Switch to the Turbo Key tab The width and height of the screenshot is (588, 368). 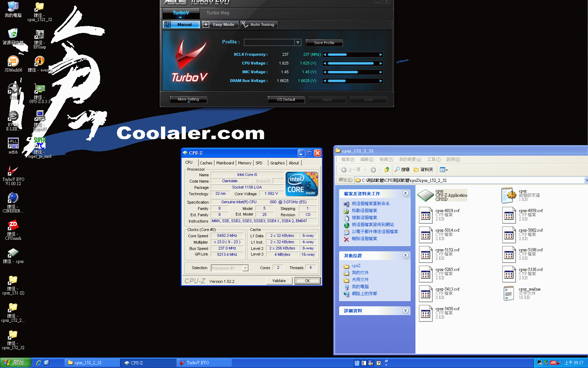click(x=218, y=13)
